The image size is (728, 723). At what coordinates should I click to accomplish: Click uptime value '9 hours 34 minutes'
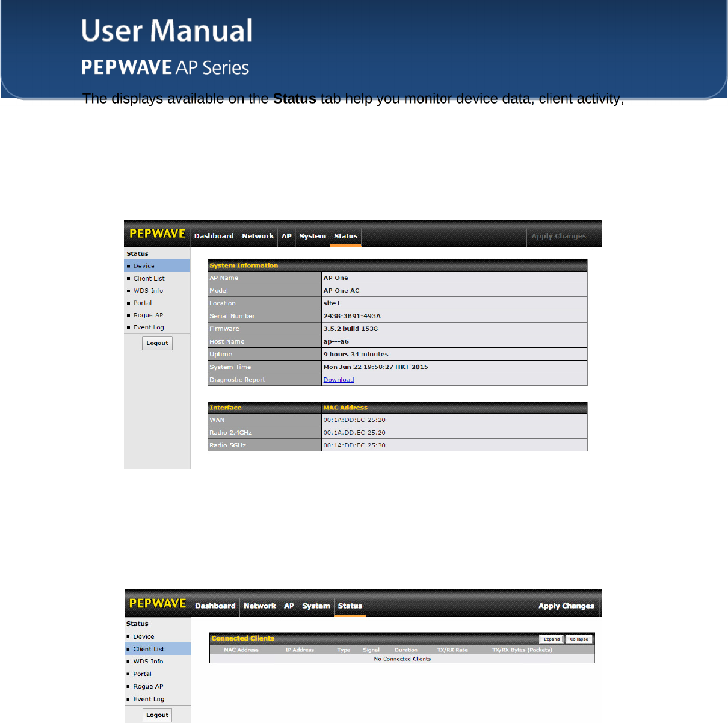356,354
